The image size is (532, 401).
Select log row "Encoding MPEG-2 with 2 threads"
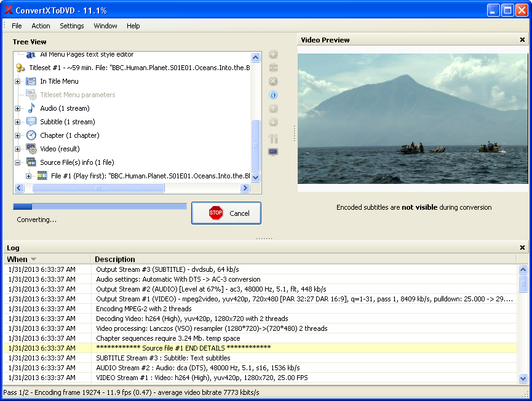coord(260,309)
